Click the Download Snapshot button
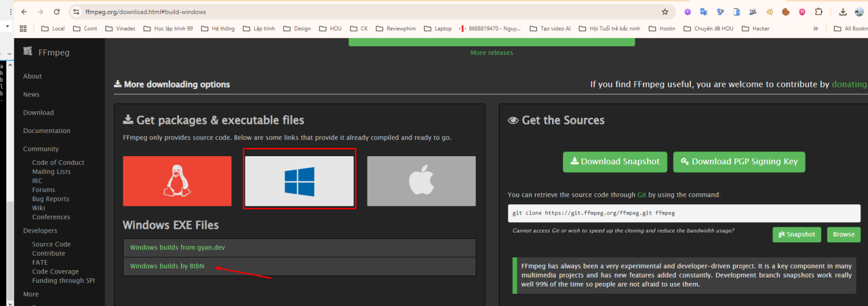Image resolution: width=868 pixels, height=306 pixels. pos(615,162)
